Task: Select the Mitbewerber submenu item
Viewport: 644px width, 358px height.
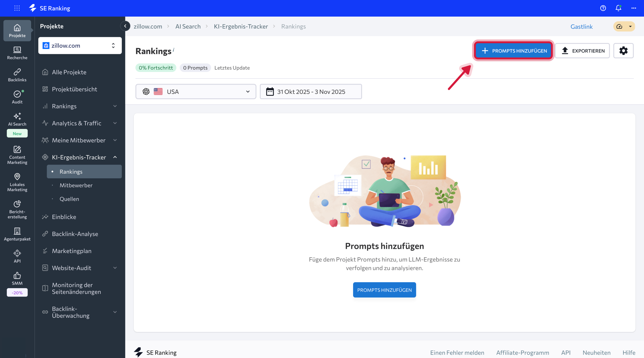Action: pyautogui.click(x=76, y=185)
